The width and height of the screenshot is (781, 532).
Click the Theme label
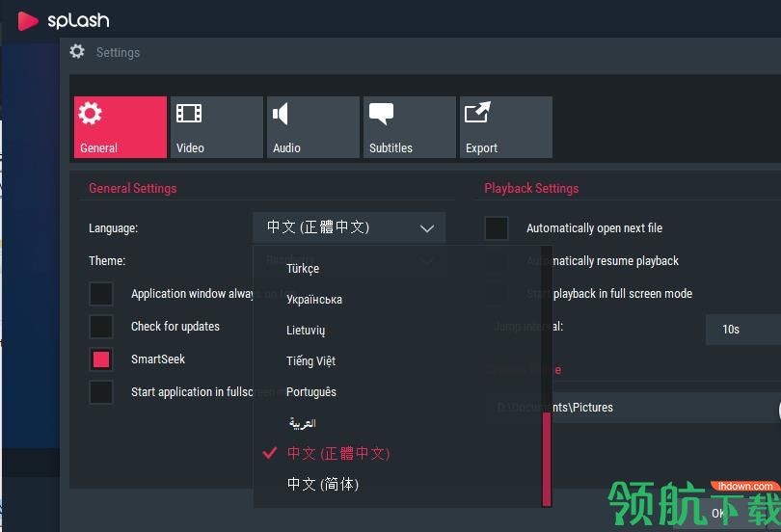pyautogui.click(x=107, y=261)
